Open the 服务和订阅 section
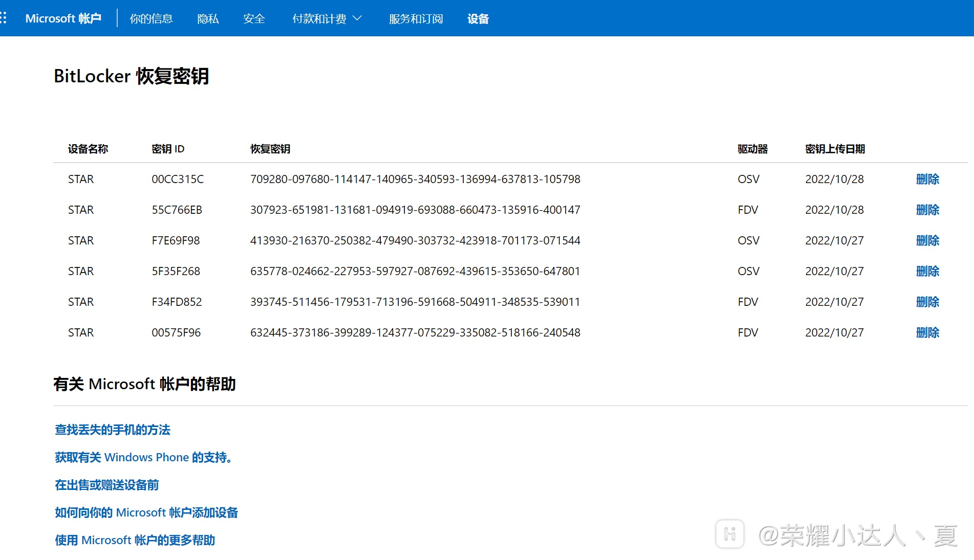This screenshot has height=560, width=974. click(x=415, y=18)
